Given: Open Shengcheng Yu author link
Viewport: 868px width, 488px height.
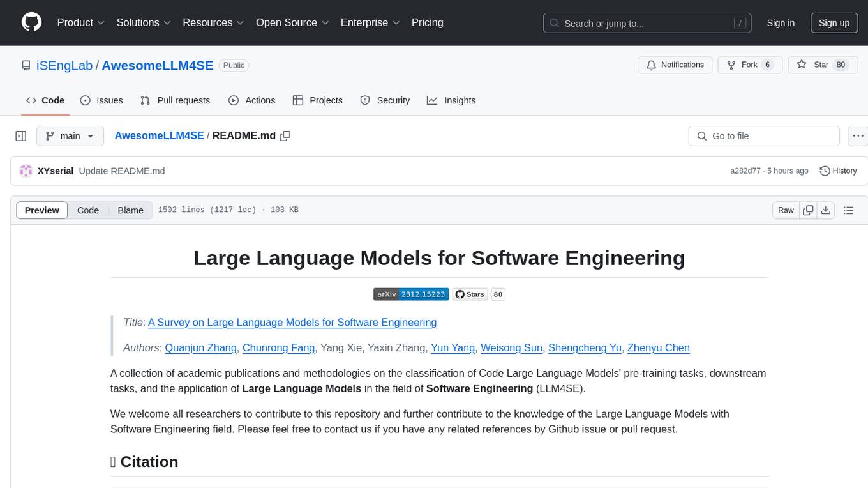Looking at the screenshot, I should (x=585, y=348).
